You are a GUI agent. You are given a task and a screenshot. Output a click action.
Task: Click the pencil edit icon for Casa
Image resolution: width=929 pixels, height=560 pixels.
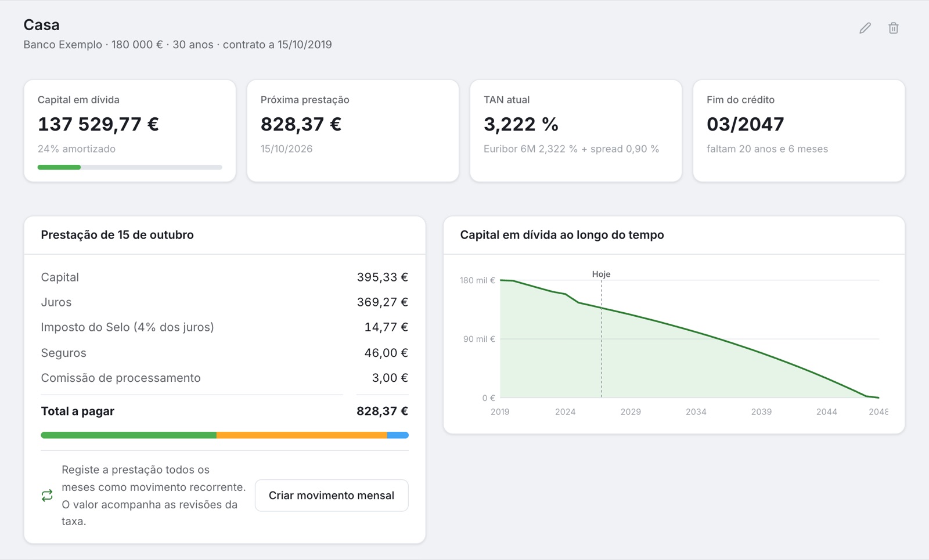(865, 28)
